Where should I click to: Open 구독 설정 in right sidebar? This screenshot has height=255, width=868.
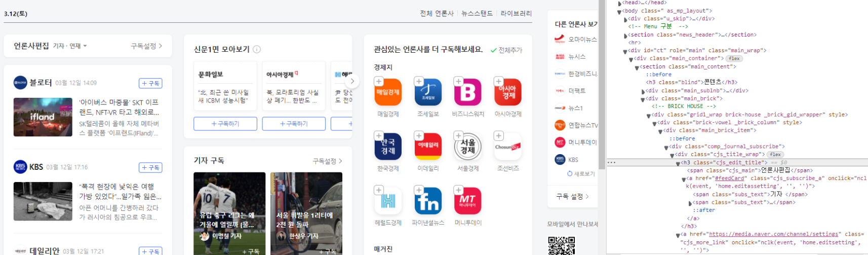point(573,197)
